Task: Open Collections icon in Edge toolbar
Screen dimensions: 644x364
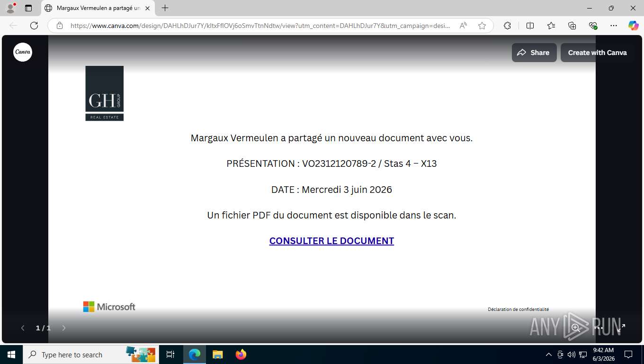Action: click(x=572, y=26)
